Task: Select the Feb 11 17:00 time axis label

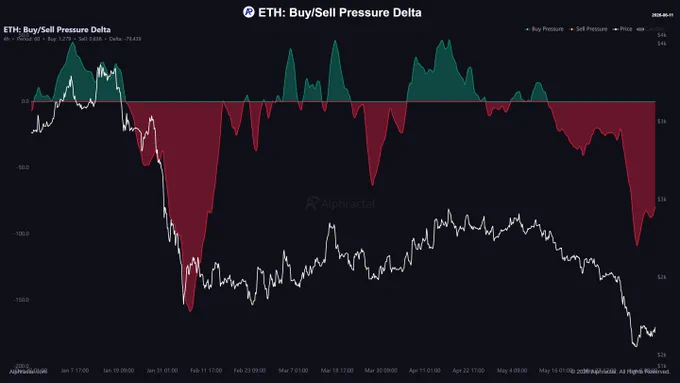Action: coord(206,371)
